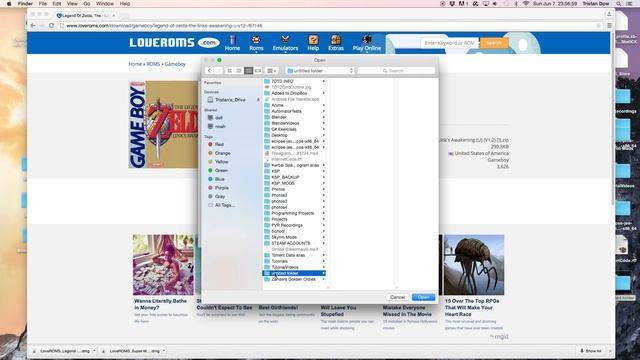
Task: Open All Tags… in the sidebar
Action: pos(224,205)
